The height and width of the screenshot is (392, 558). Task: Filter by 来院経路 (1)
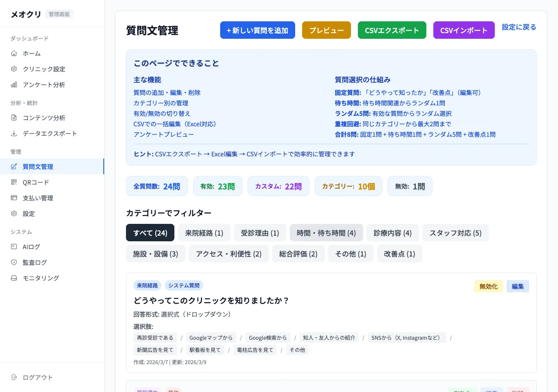click(204, 233)
